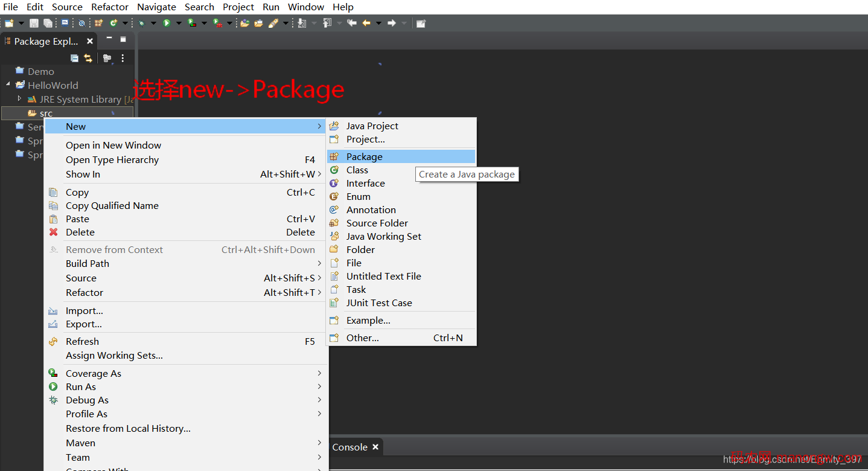Launch with the green Run icon

tap(167, 23)
